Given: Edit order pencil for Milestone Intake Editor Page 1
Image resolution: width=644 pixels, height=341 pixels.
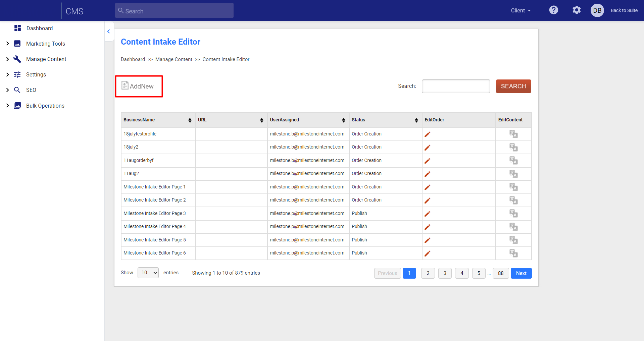Looking at the screenshot, I should click(427, 187).
